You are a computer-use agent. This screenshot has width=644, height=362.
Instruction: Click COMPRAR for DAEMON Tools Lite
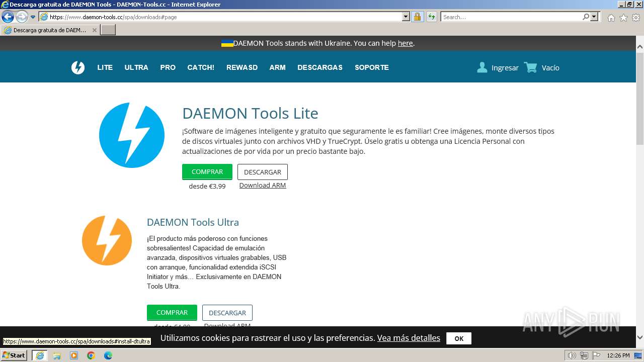207,172
